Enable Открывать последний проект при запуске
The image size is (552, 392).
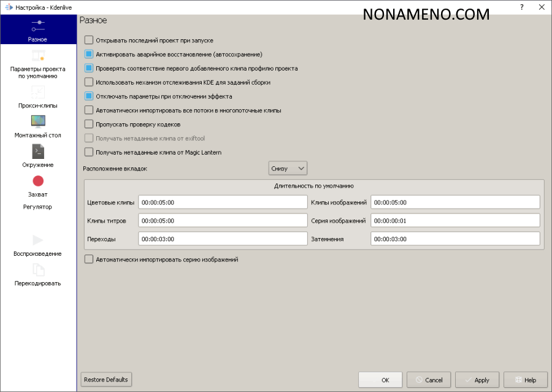pyautogui.click(x=89, y=40)
